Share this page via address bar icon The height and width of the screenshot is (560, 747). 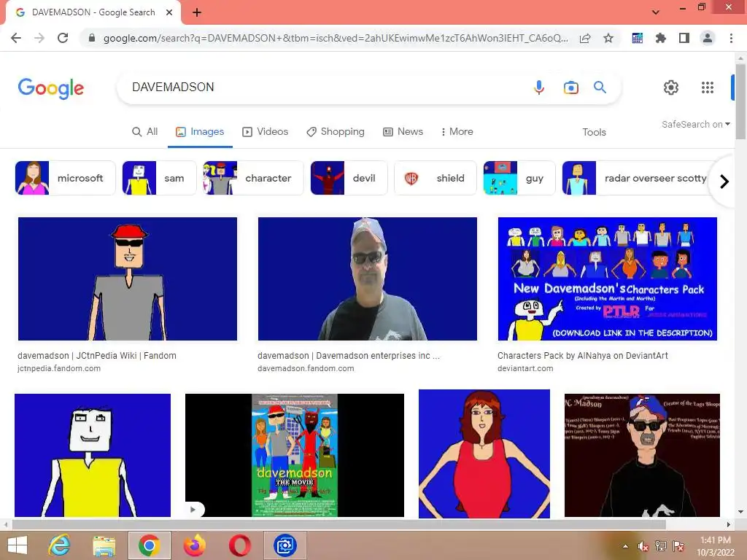585,38
